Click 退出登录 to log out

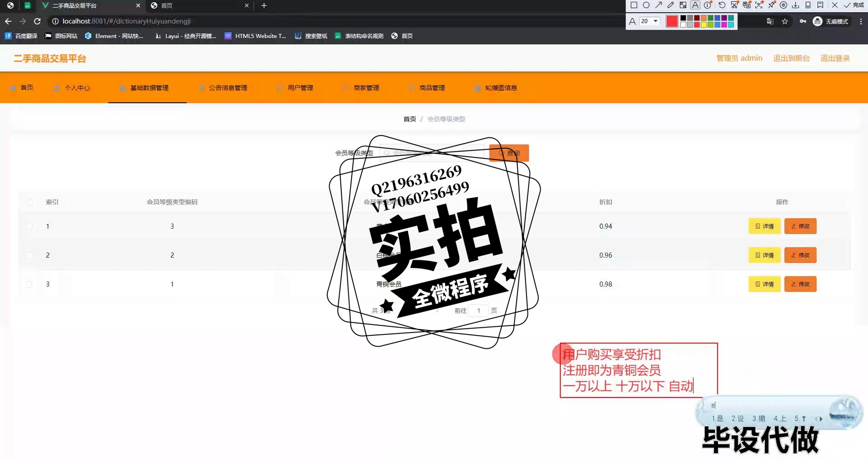point(835,58)
